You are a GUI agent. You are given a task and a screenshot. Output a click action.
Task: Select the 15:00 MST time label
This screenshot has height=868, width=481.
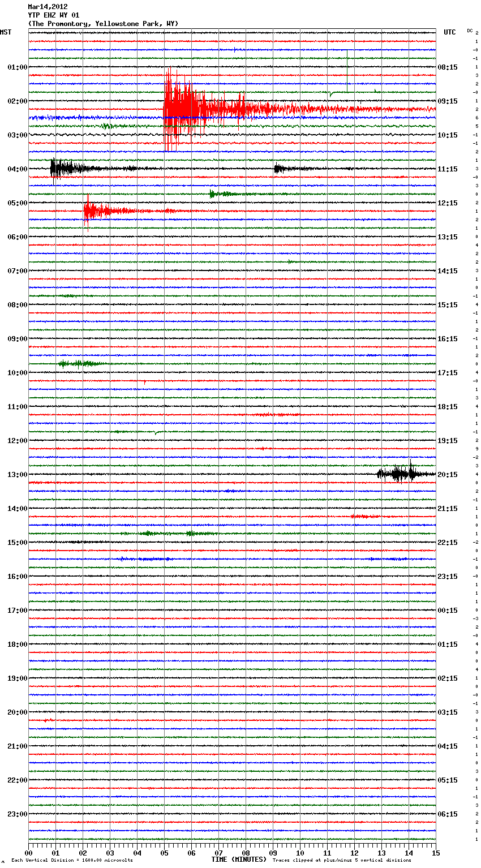(17, 543)
